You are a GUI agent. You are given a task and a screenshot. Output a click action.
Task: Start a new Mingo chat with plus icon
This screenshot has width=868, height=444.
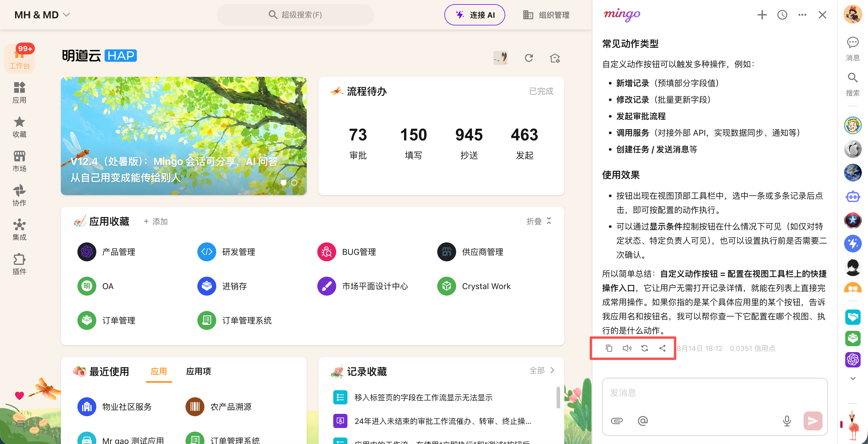tap(762, 15)
